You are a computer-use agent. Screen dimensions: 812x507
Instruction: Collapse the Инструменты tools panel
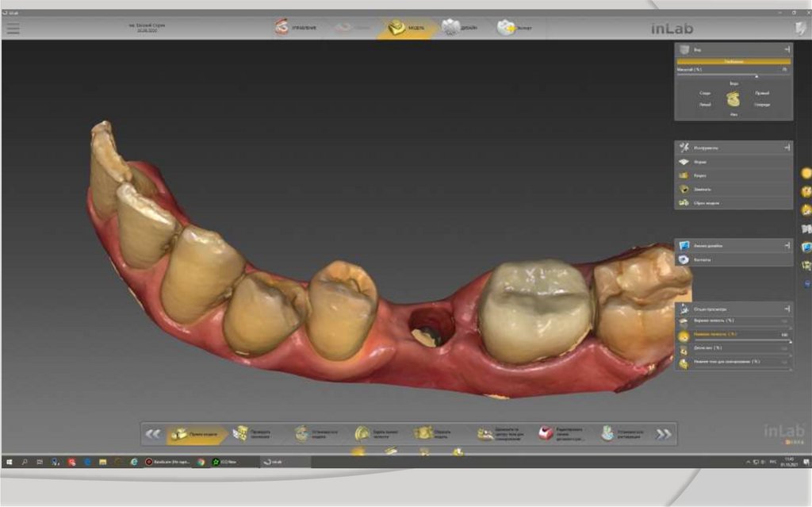coord(787,148)
